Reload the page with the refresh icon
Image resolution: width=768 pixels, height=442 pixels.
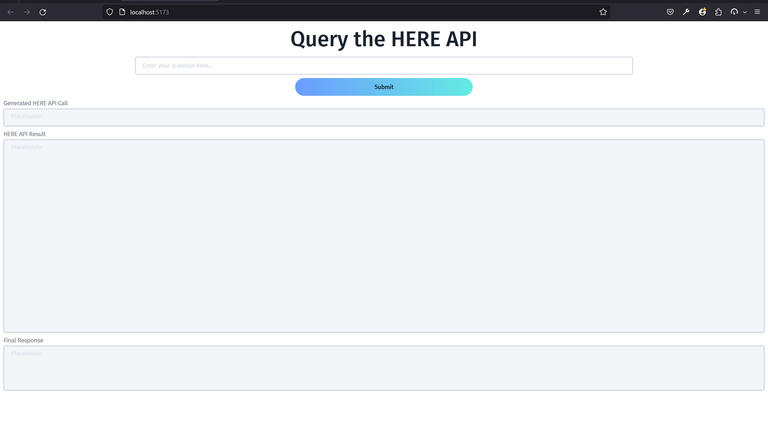pos(43,12)
